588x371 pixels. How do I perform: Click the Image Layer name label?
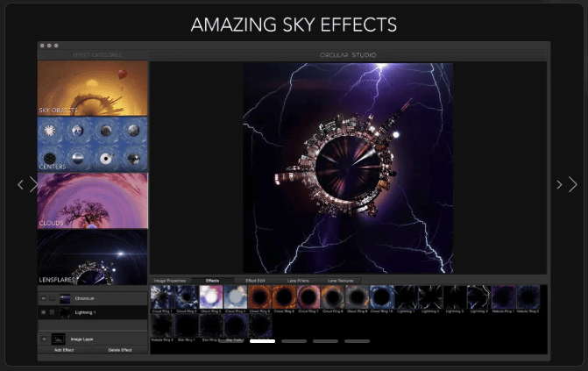(82, 339)
